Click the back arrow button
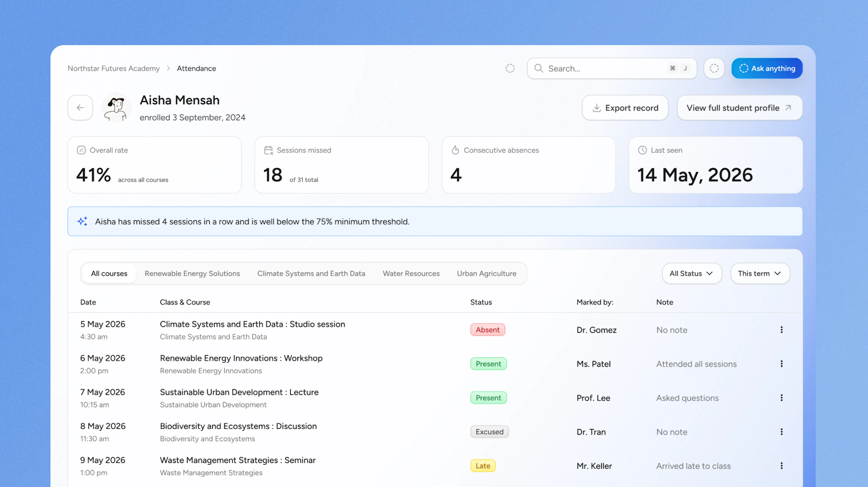This screenshot has height=487, width=868. pyautogui.click(x=80, y=108)
